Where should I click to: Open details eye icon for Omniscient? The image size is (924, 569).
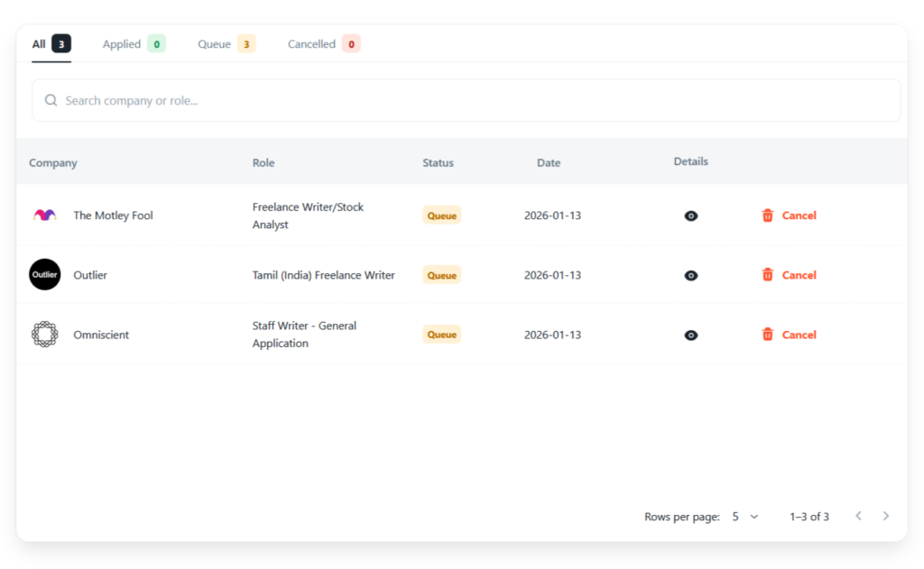(690, 335)
